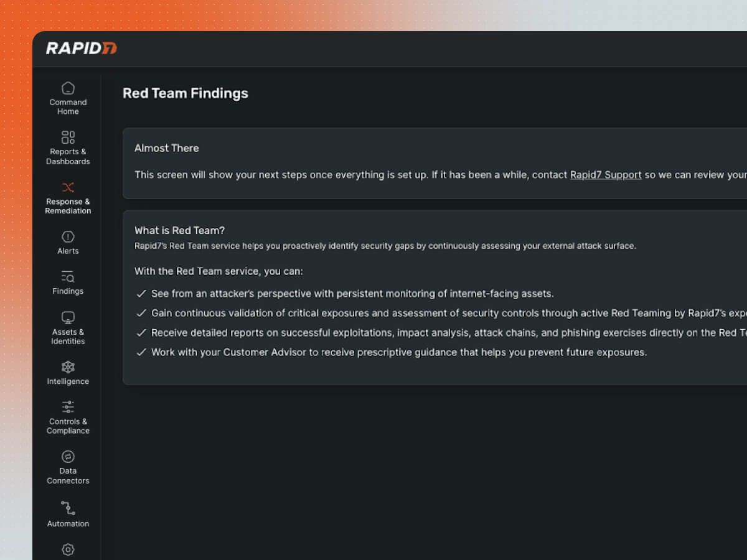Viewport: 747px width, 560px height.
Task: Open Reports & Dashboards icon
Action: (68, 137)
